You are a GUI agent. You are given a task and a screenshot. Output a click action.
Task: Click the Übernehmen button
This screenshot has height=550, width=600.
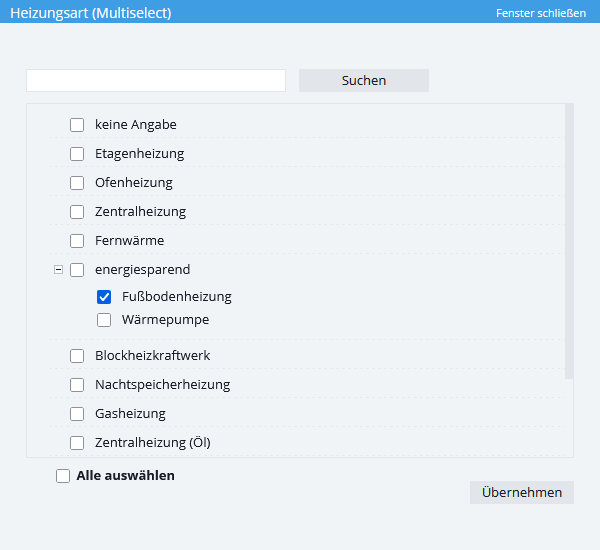click(522, 492)
